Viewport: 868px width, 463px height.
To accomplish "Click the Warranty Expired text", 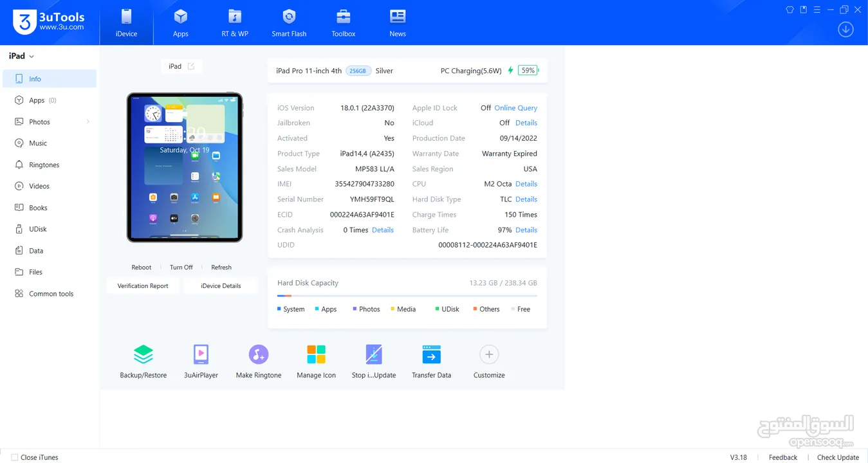I will pos(509,154).
